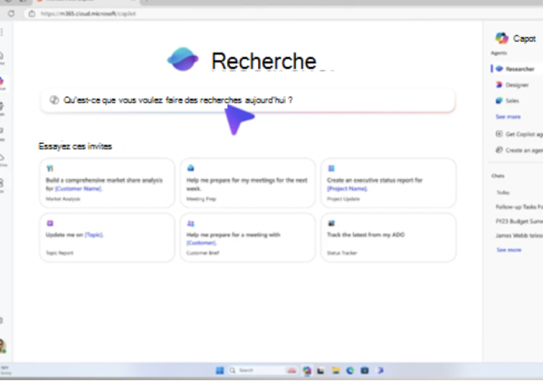Click the [Customer] placeholder in the meeting card
The image size is (543, 392).
pos(201,243)
